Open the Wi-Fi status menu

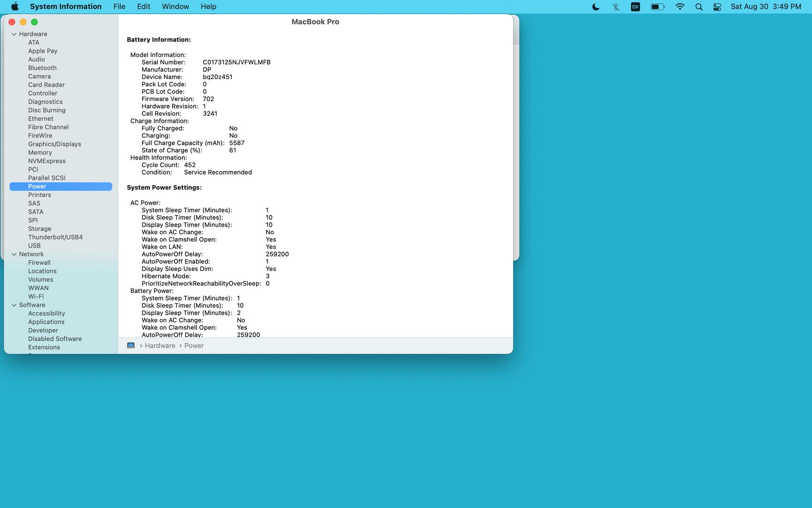pos(679,7)
